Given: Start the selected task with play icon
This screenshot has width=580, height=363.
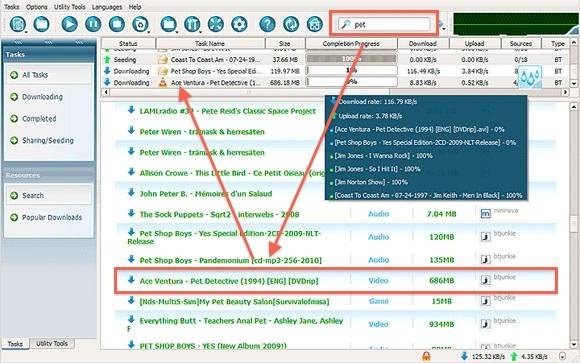Looking at the screenshot, I should 69,24.
